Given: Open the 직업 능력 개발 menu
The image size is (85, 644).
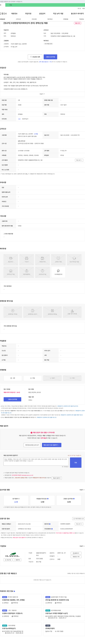Looking at the screenshot, I should (x=58, y=13).
